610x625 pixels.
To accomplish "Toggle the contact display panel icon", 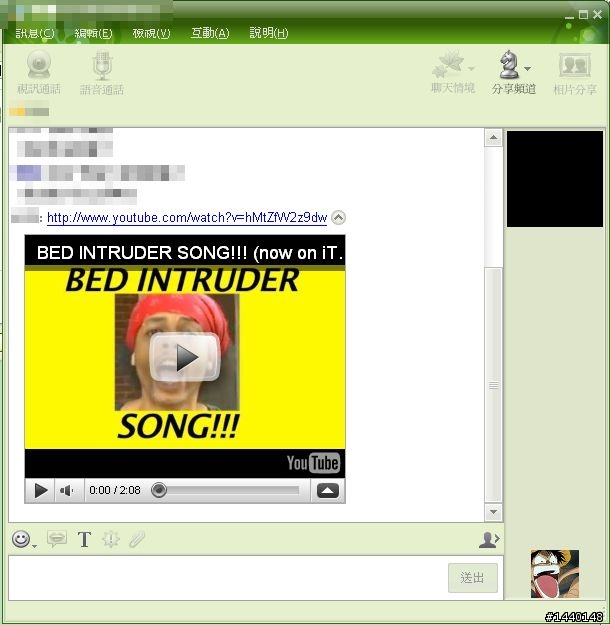I will click(489, 540).
